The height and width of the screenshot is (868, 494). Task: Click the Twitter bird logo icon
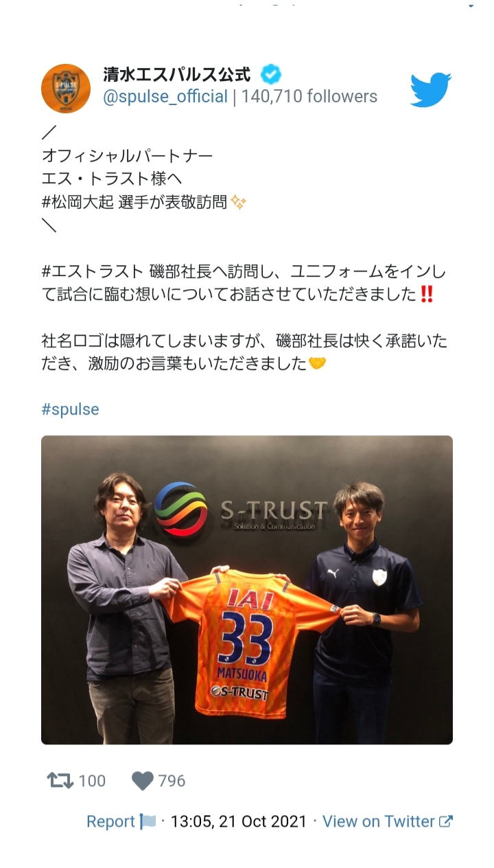tap(431, 89)
